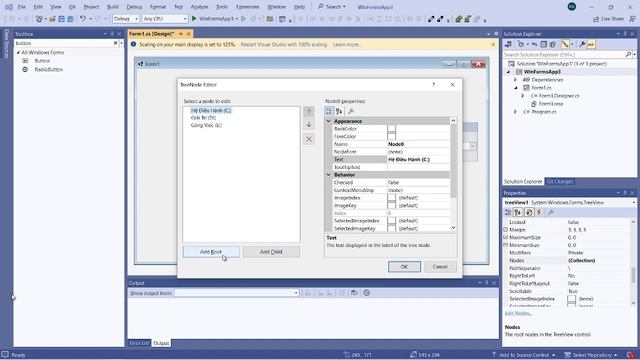Collapse the Appearance category

329,121
